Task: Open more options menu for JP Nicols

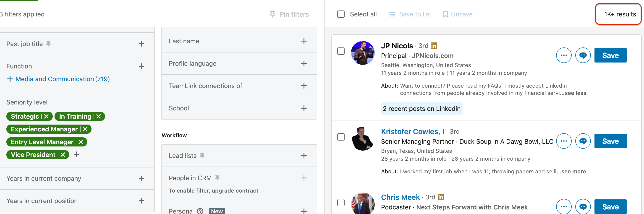Action: point(563,55)
